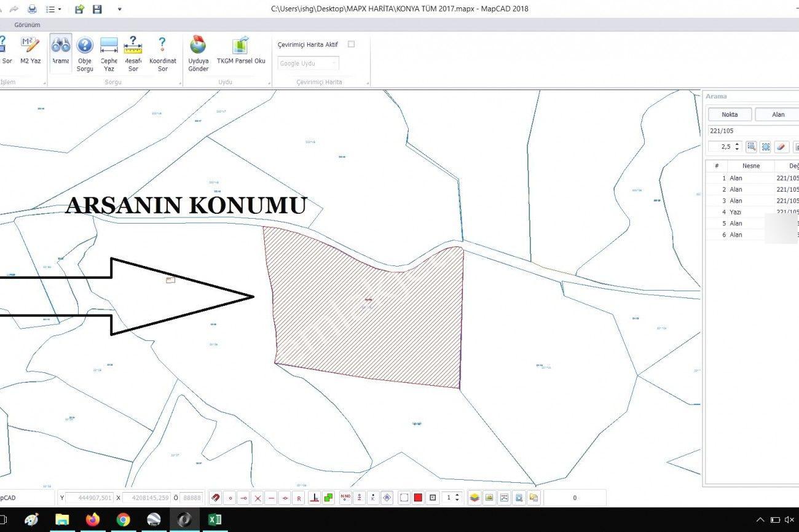
Task: Click the red R snap icon
Action: click(299, 498)
